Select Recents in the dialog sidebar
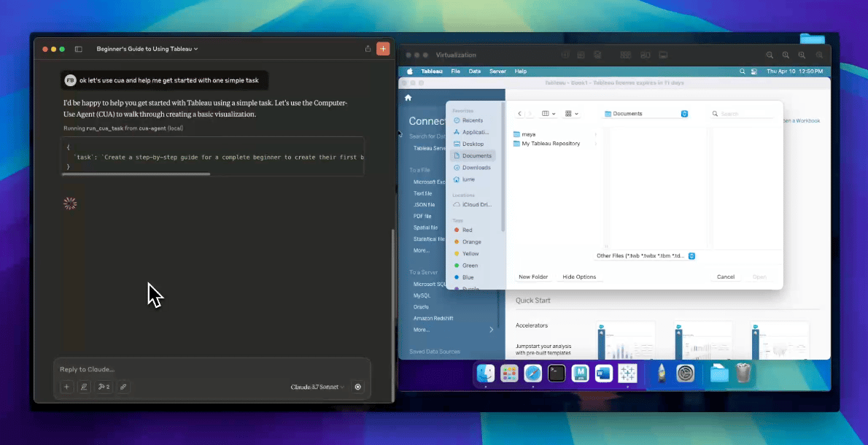This screenshot has width=868, height=445. tap(473, 120)
